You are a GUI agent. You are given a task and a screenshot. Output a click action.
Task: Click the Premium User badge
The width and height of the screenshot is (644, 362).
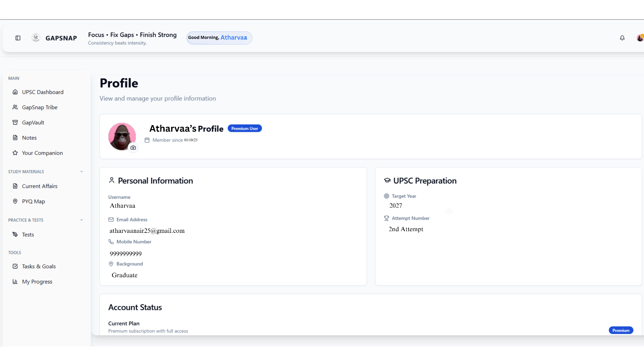(245, 128)
